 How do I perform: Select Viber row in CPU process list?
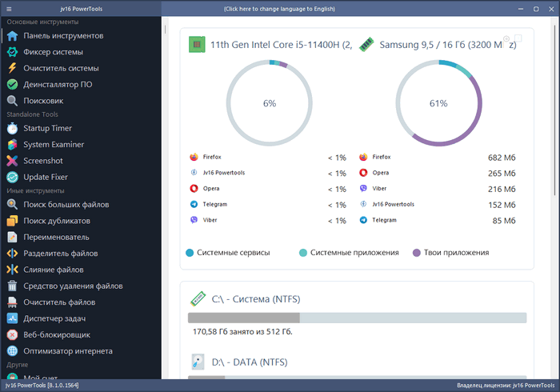coord(268,220)
